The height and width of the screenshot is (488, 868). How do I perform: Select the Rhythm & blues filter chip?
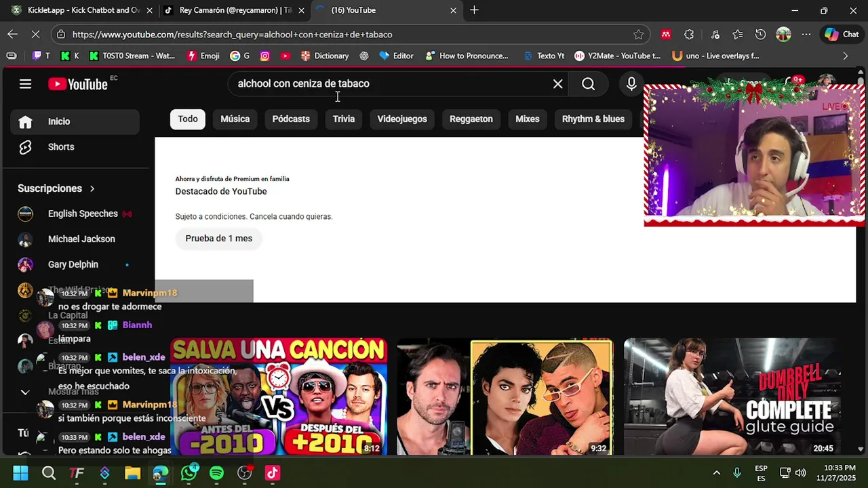click(593, 119)
